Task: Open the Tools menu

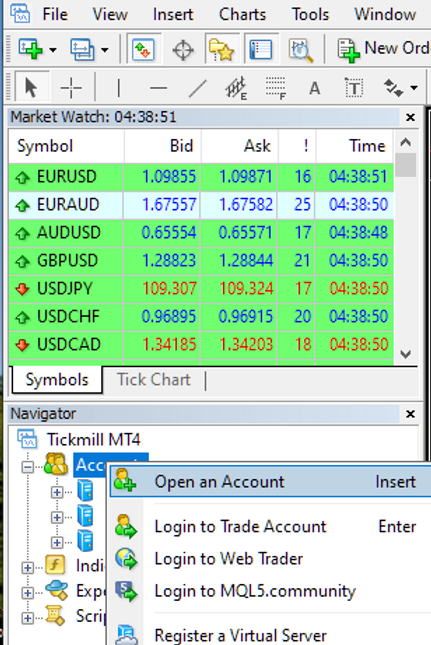Action: click(310, 14)
